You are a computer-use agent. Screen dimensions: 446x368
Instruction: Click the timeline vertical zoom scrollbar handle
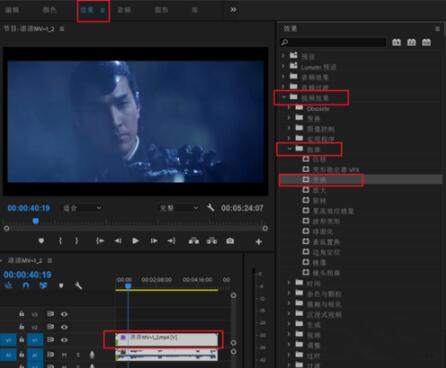click(233, 295)
